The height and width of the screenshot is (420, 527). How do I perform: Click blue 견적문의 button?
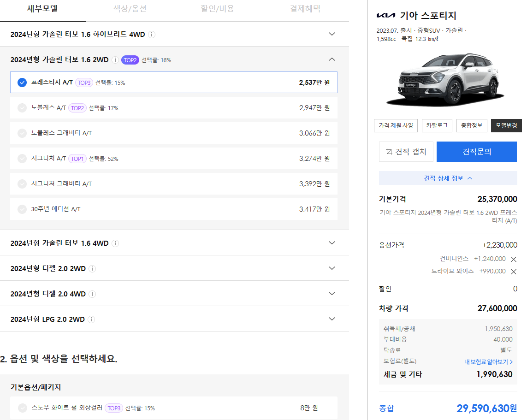point(477,152)
